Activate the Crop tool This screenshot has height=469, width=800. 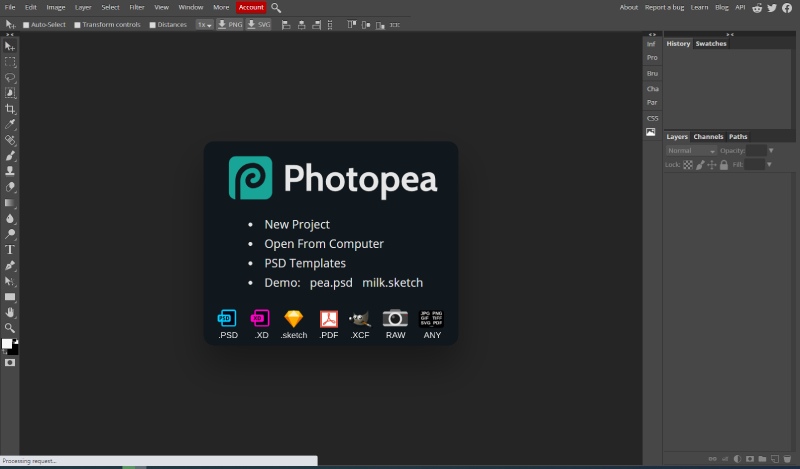pyautogui.click(x=10, y=109)
